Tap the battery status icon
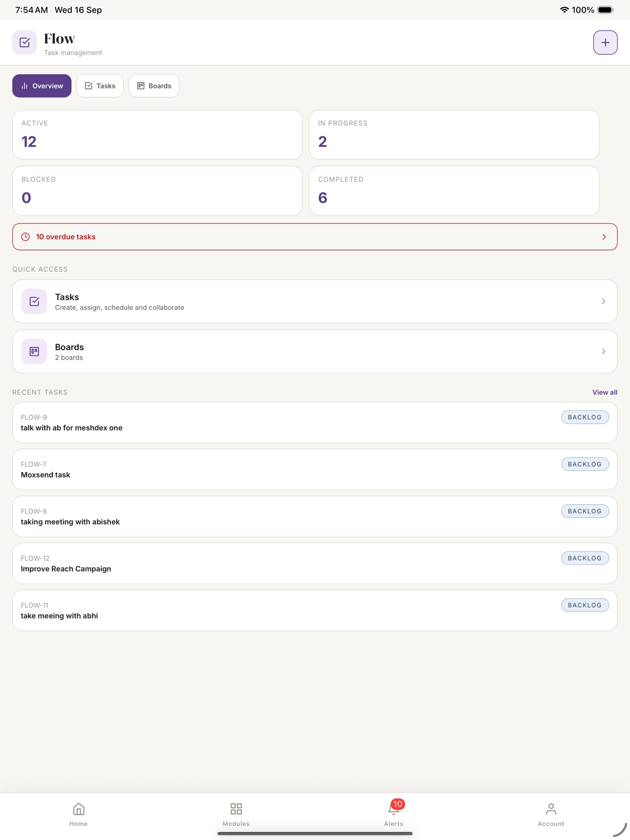This screenshot has width=630, height=840. (606, 10)
